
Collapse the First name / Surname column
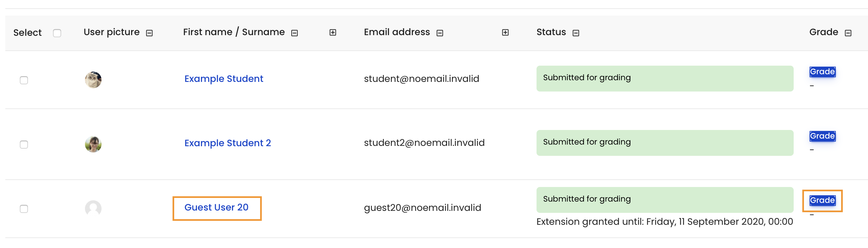[295, 33]
